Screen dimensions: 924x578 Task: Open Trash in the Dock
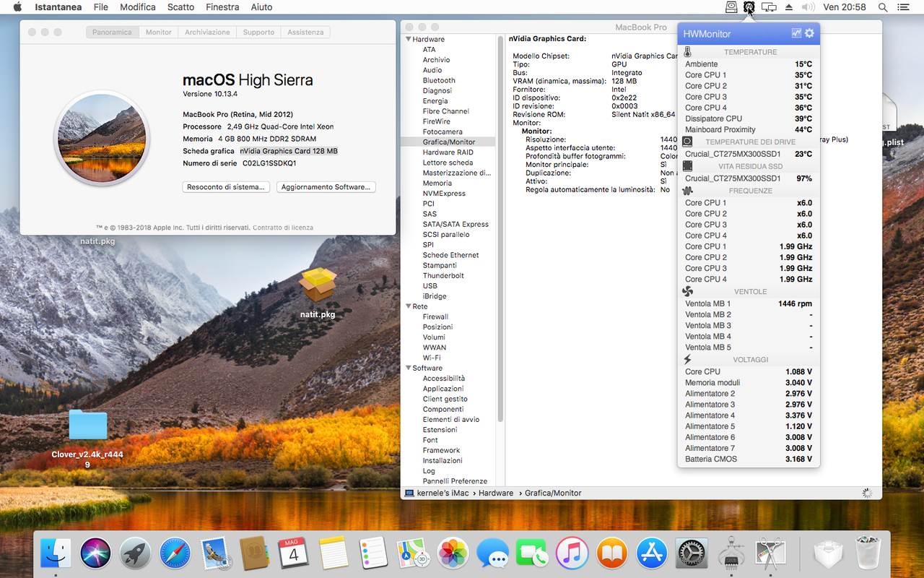coord(866,553)
